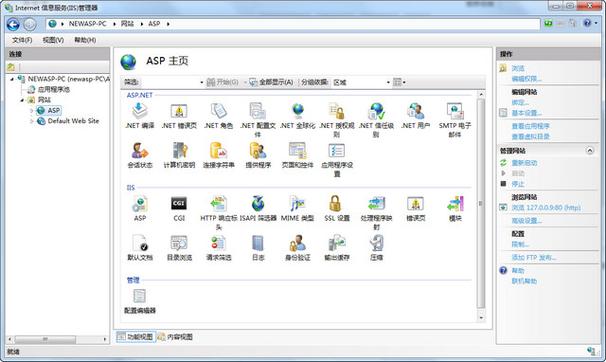606x362 pixels.
Task: Select 应用程序池 in the connections tree
Action: click(54, 90)
